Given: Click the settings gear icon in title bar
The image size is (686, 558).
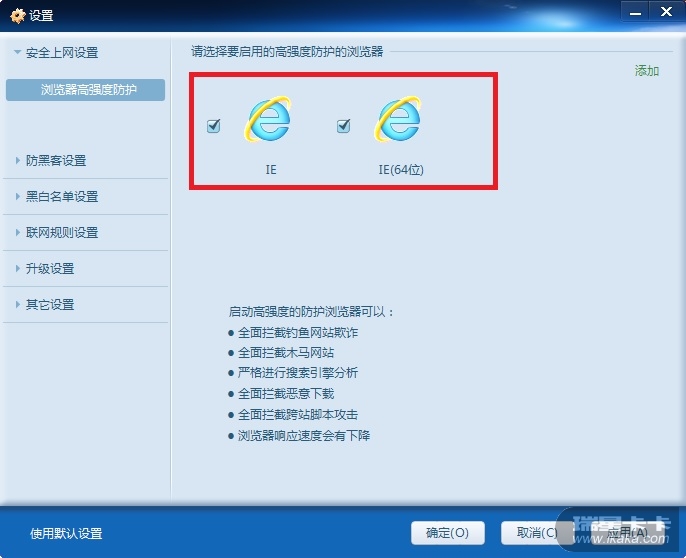Looking at the screenshot, I should (x=18, y=16).
